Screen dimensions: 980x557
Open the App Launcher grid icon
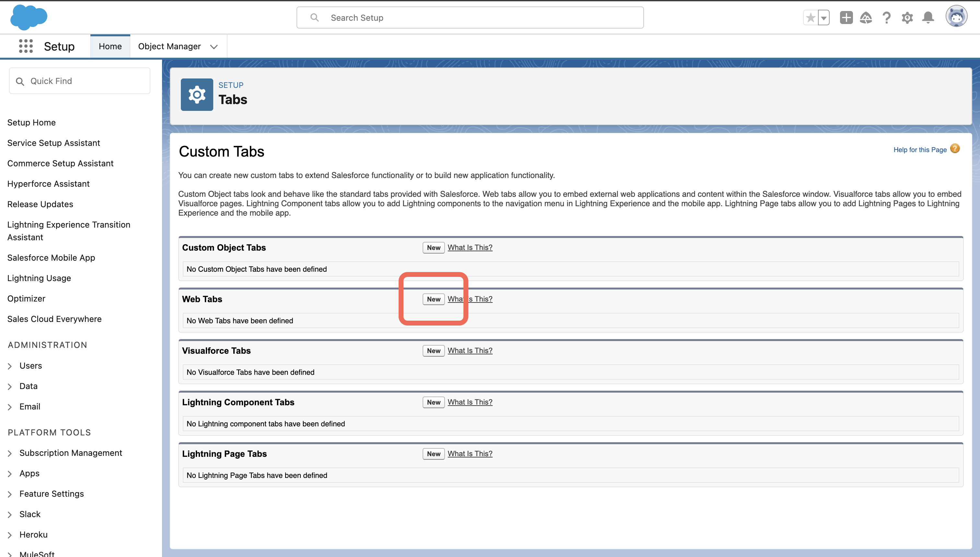26,46
